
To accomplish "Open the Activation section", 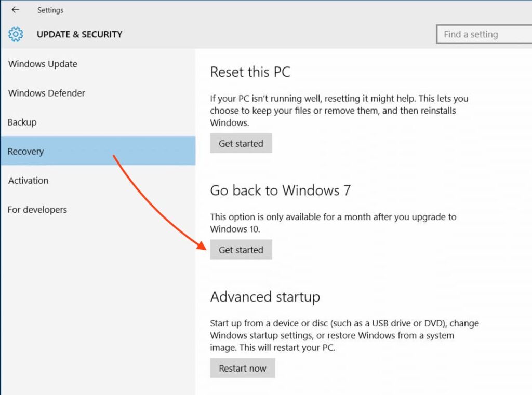I will pyautogui.click(x=98, y=181).
